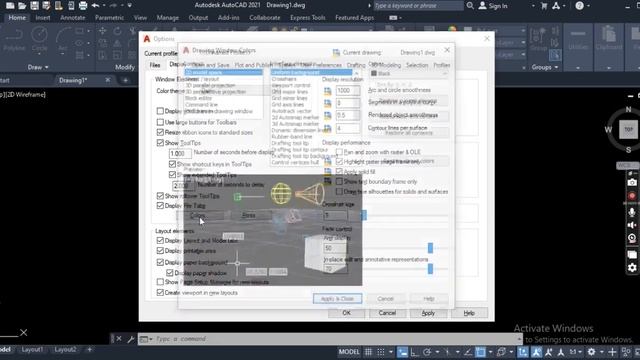640x360 pixels.
Task: Toggle the Show ToolTips checkbox
Action: 160,143
